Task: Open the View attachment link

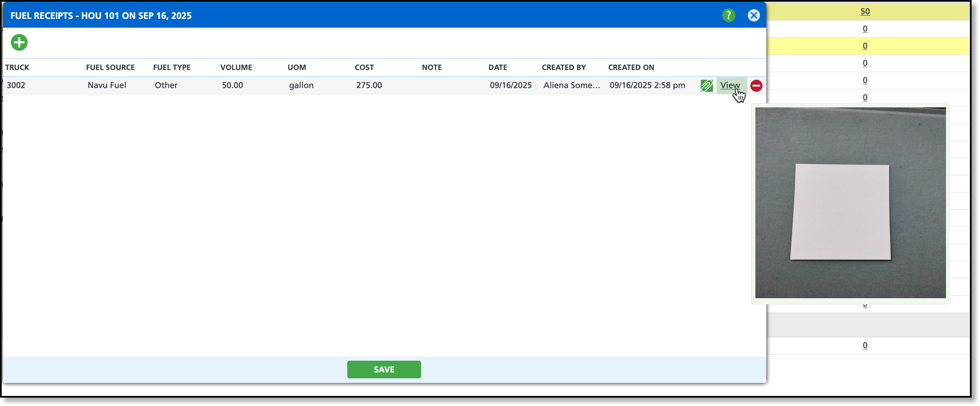Action: pyautogui.click(x=730, y=85)
